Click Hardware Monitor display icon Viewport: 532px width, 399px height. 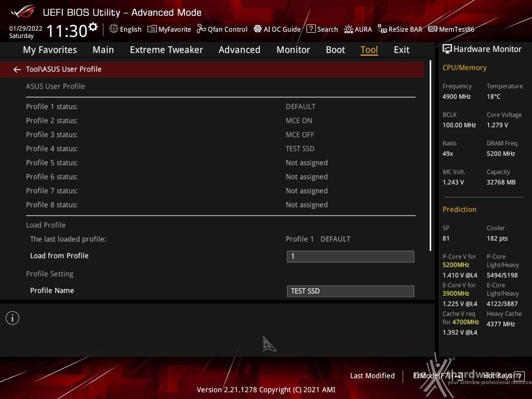(x=447, y=49)
